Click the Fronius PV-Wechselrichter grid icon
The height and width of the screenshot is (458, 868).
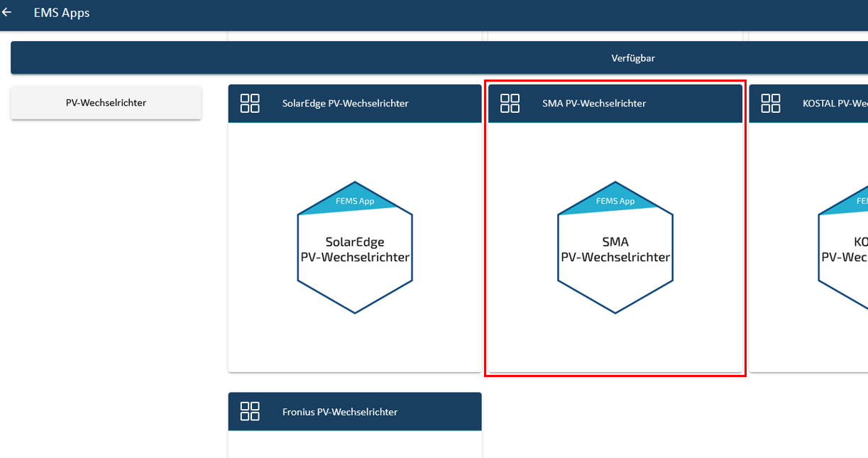pos(250,411)
